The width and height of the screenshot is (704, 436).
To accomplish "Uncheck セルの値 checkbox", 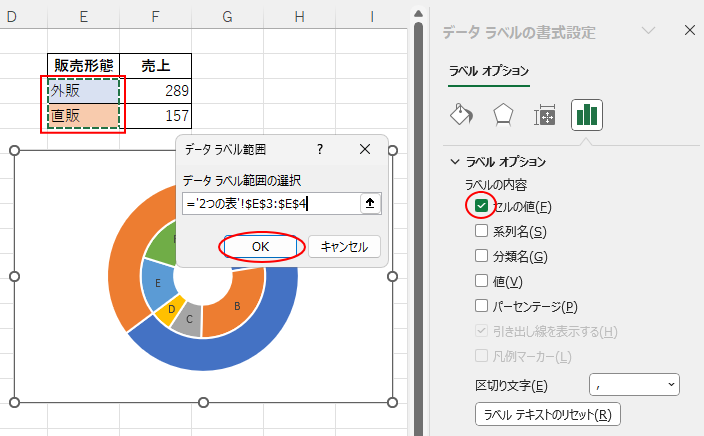I will pyautogui.click(x=482, y=206).
